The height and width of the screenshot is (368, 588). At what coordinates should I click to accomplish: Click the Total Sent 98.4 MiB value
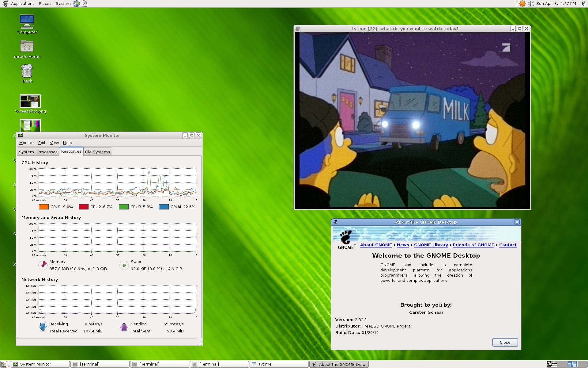click(175, 331)
